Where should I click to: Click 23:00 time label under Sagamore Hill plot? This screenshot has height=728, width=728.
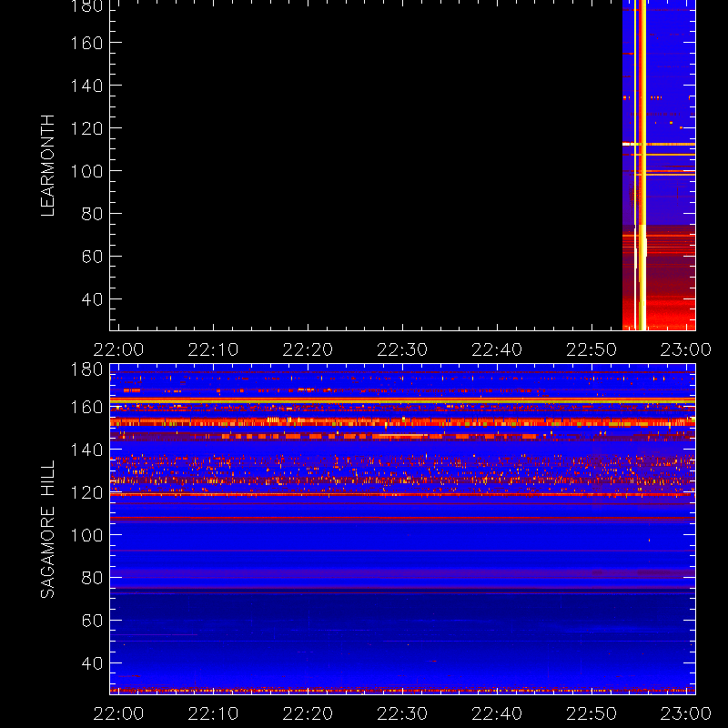[686, 713]
